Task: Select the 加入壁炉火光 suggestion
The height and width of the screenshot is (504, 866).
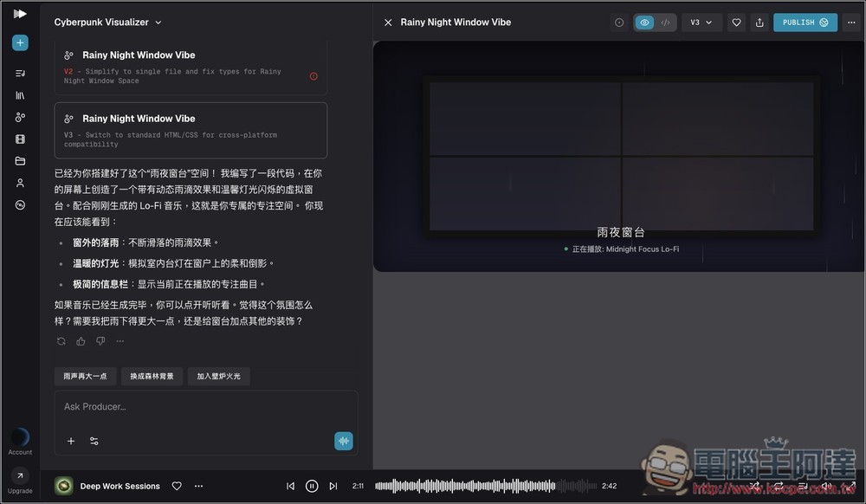Action: pos(219,376)
